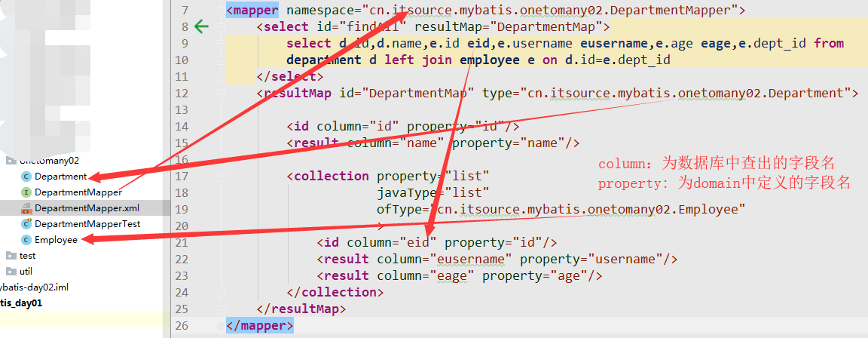Click the result column="eage" line

460,276
